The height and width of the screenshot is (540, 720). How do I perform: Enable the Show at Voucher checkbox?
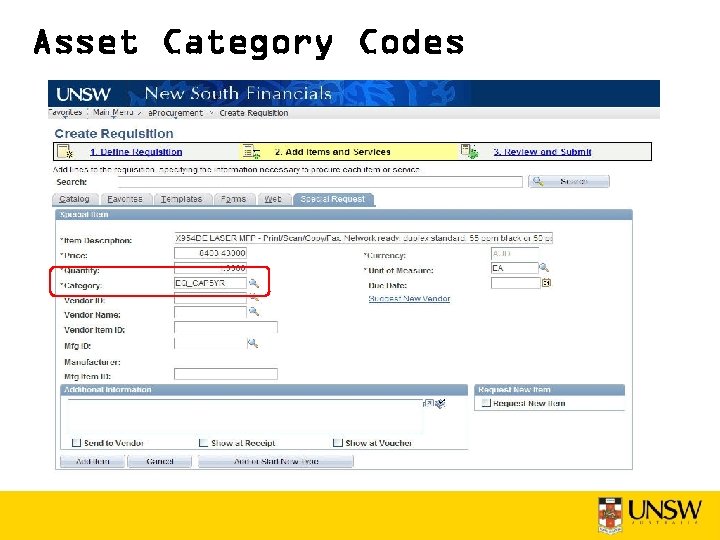(x=338, y=443)
